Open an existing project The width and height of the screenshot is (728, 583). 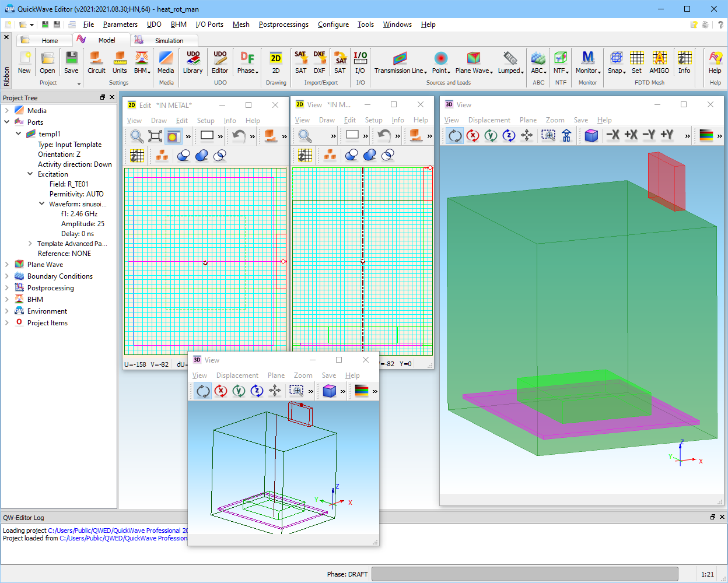[x=47, y=62]
